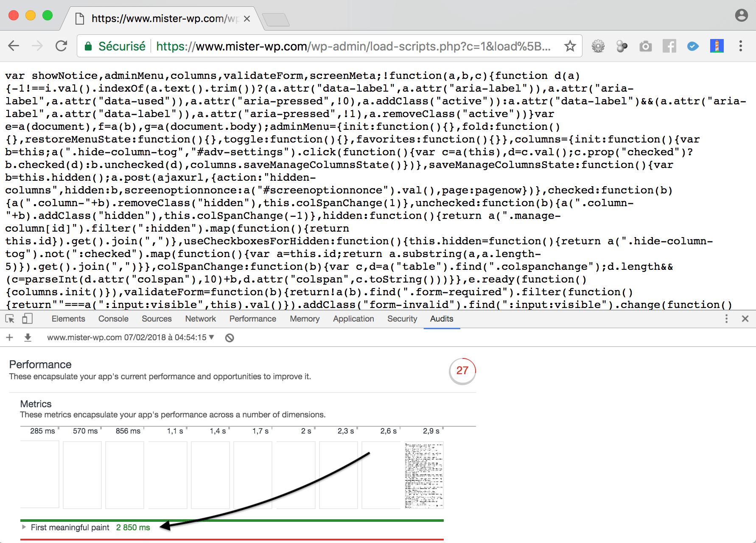Click the camera screenshot extension icon
Screen dimensions: 756x543
[645, 46]
